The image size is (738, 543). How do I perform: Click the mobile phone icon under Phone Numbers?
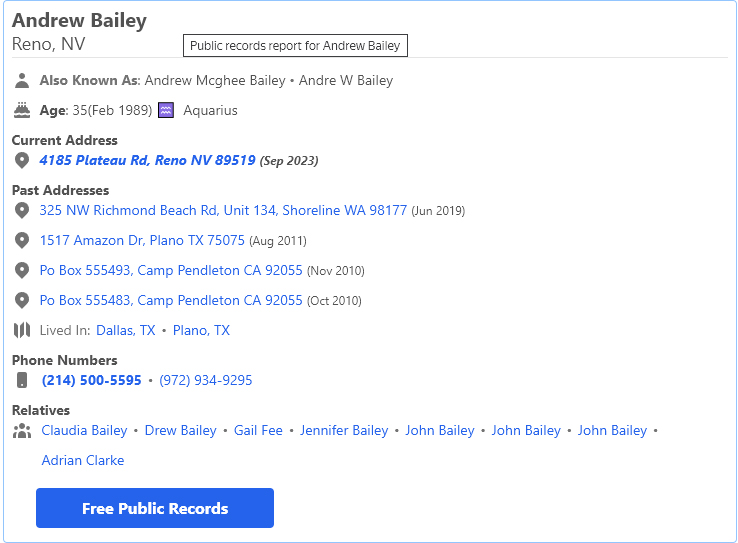(22, 381)
